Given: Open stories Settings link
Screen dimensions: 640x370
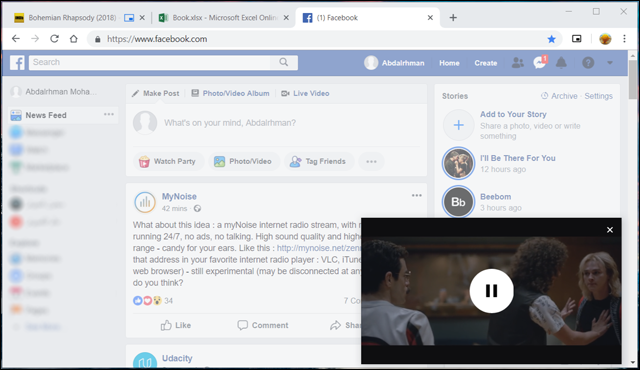Looking at the screenshot, I should (x=598, y=96).
